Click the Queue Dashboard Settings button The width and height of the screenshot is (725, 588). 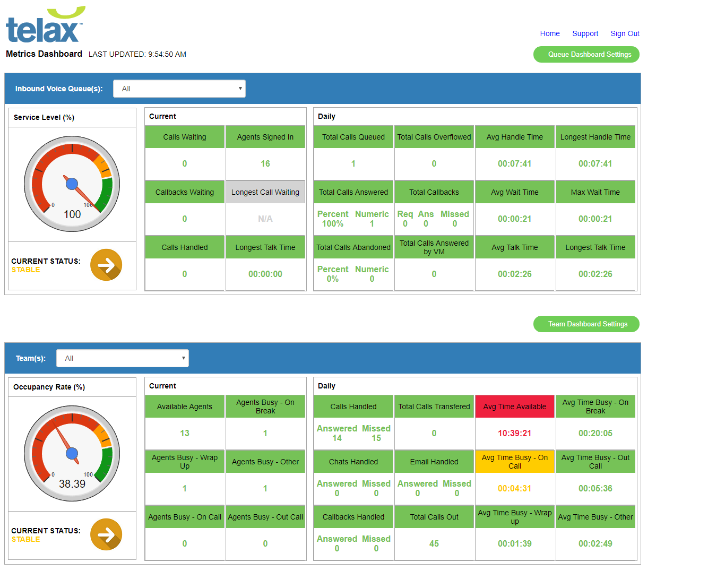pyautogui.click(x=586, y=54)
